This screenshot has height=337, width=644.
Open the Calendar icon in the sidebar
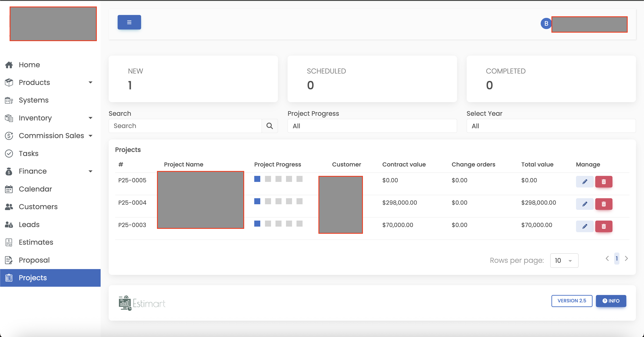tap(9, 189)
